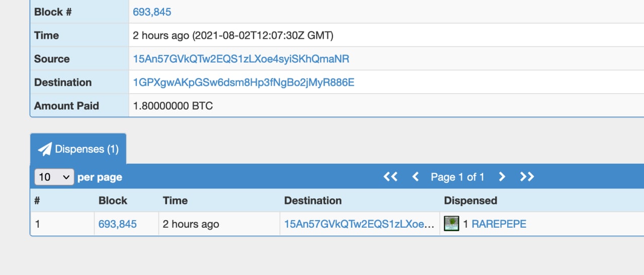644x275 pixels.
Task: Click the 1.80000000 BTC amount value
Action: 173,106
